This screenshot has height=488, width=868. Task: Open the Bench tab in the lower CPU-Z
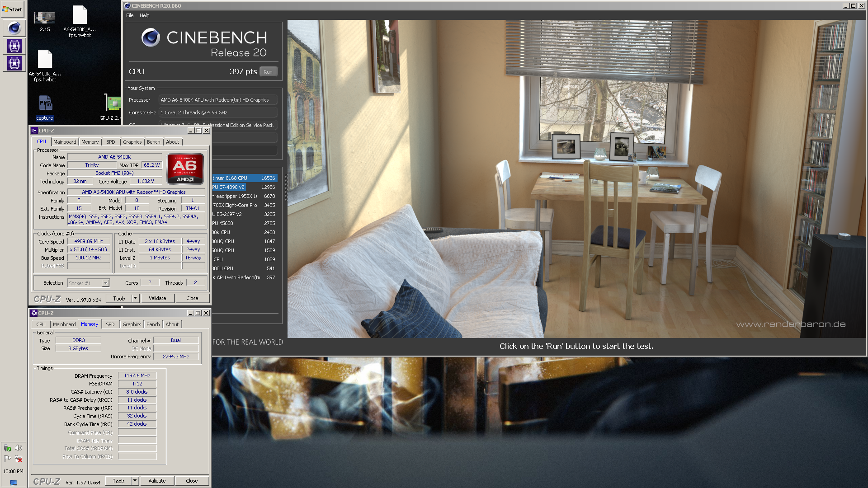[153, 324]
